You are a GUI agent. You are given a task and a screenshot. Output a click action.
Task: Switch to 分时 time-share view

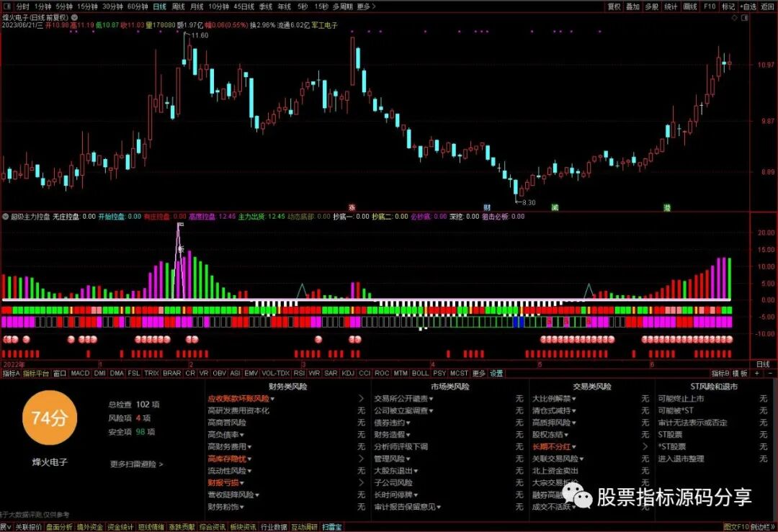coord(23,6)
